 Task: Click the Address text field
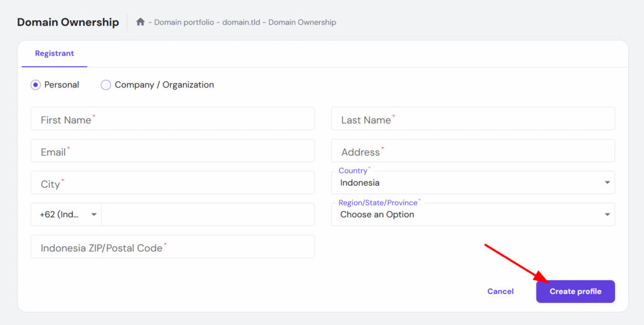click(x=473, y=151)
